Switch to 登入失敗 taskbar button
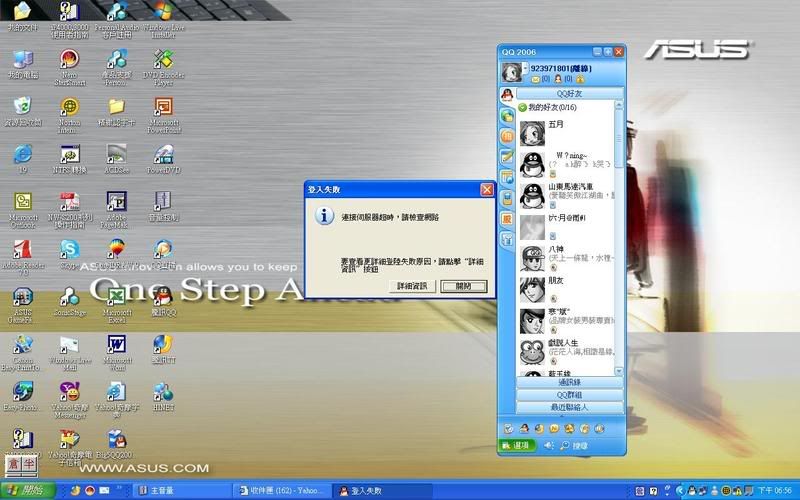The width and height of the screenshot is (800, 500). coord(383,490)
